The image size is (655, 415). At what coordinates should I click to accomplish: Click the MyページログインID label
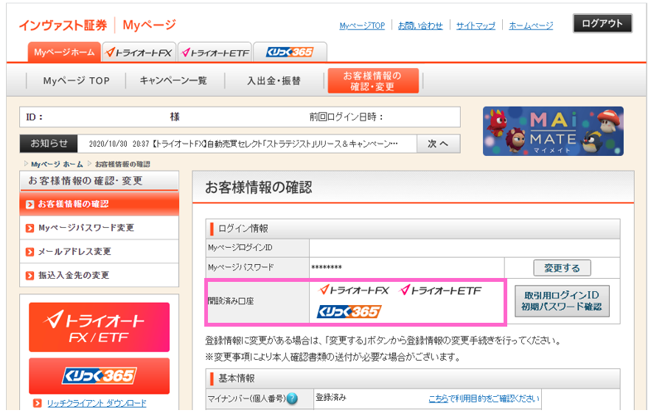240,248
